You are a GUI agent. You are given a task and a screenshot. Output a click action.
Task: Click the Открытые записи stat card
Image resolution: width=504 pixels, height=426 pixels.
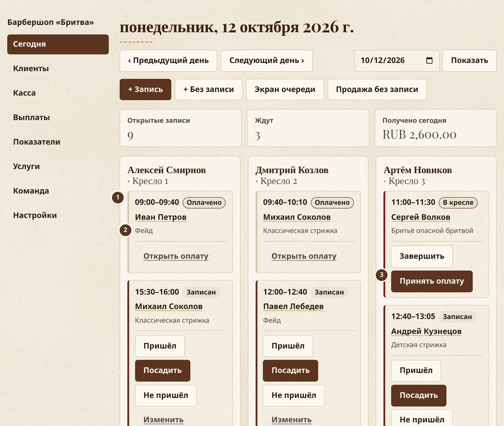pyautogui.click(x=180, y=128)
